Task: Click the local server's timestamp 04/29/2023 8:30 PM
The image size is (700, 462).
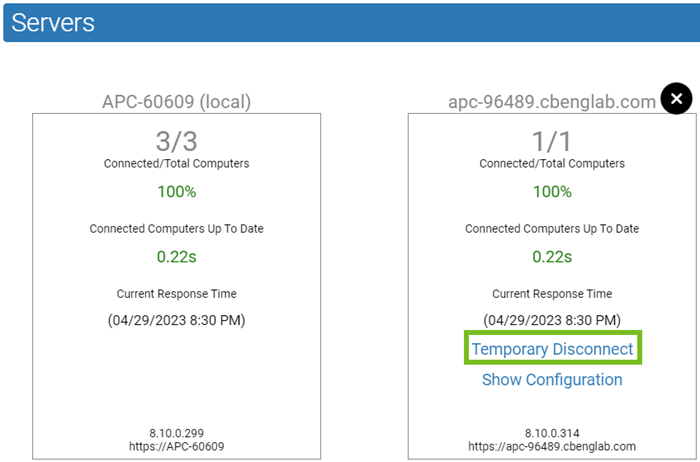Action: tap(176, 320)
